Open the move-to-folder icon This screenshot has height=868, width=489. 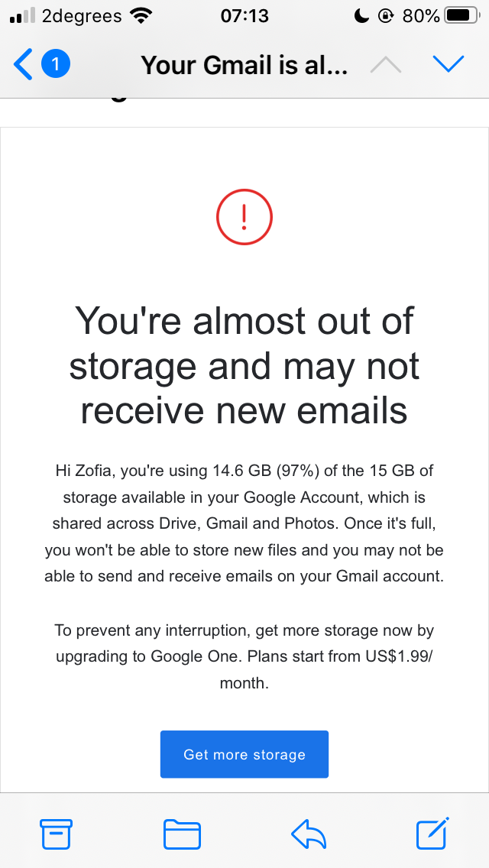click(x=182, y=834)
